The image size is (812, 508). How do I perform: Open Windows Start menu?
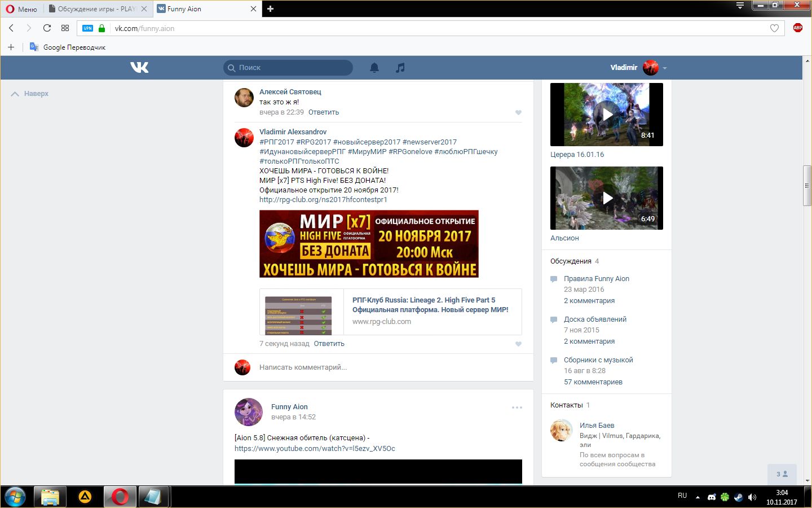pos(15,497)
